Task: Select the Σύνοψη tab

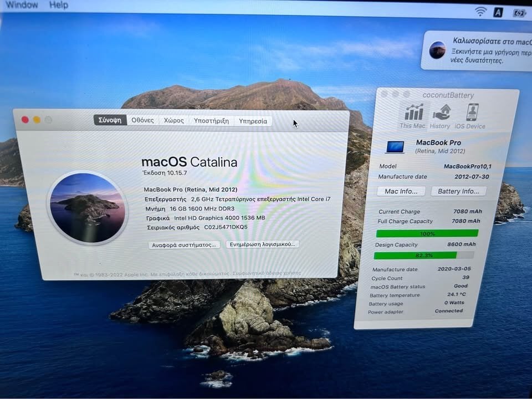Action: point(110,120)
